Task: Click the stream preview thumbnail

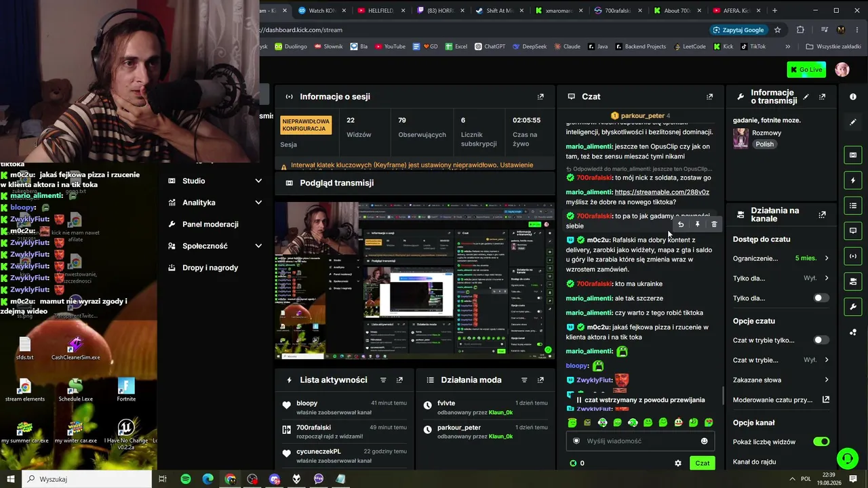Action: click(414, 279)
